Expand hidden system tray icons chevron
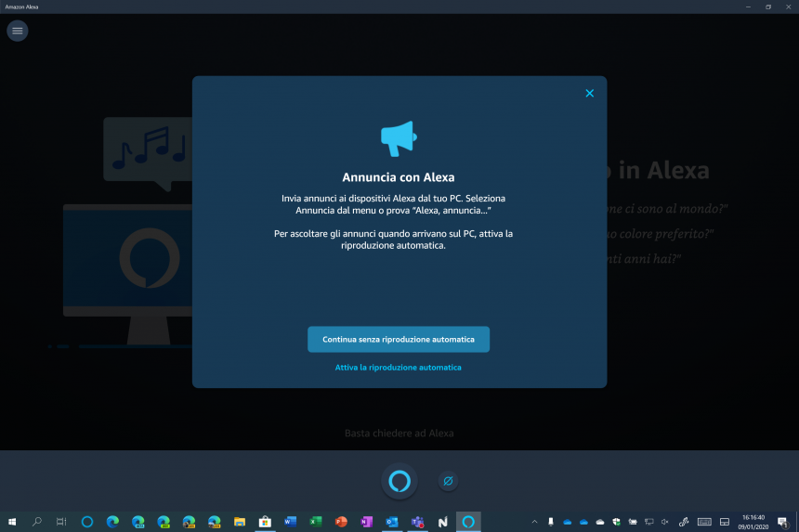 point(534,522)
